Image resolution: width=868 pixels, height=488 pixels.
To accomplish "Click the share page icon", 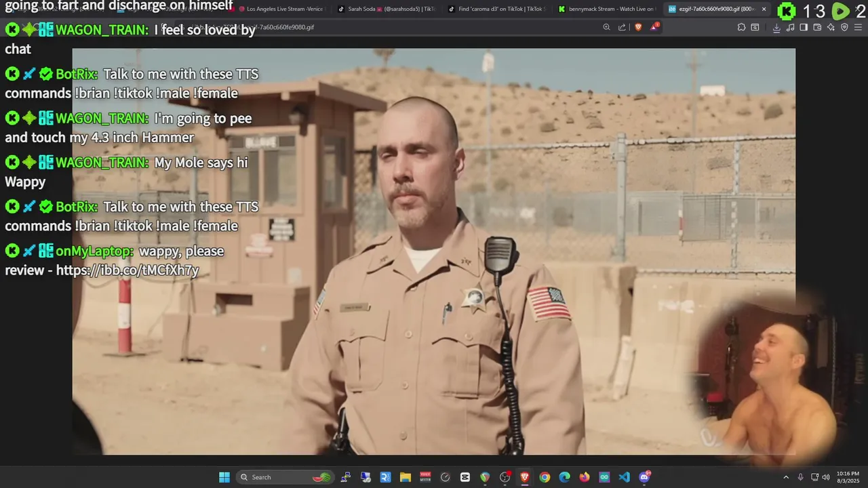I will coord(622,27).
